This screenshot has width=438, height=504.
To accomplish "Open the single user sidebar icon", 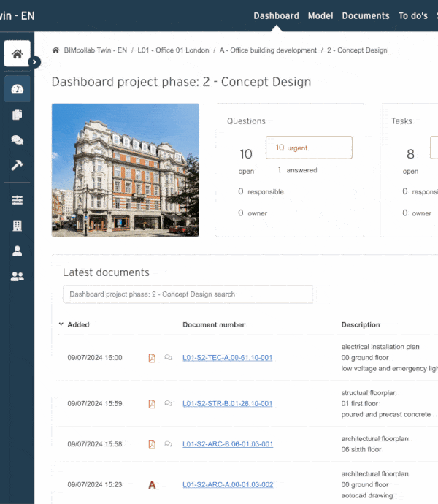I will pos(18,251).
